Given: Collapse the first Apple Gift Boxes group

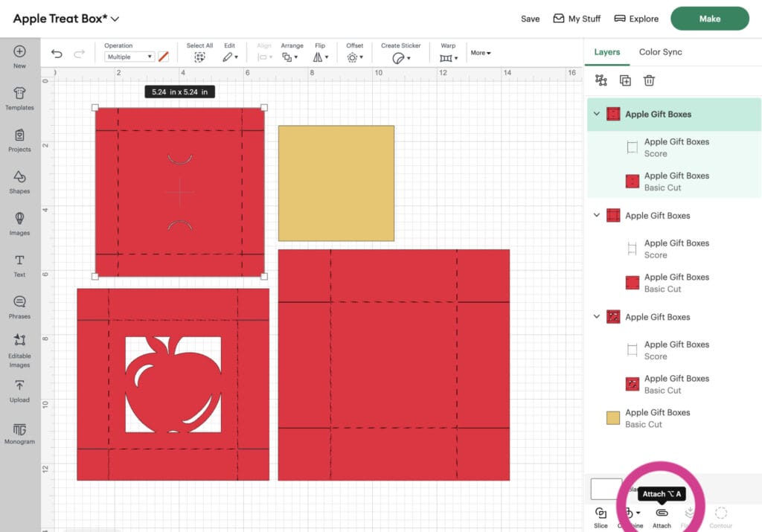Looking at the screenshot, I should [596, 114].
